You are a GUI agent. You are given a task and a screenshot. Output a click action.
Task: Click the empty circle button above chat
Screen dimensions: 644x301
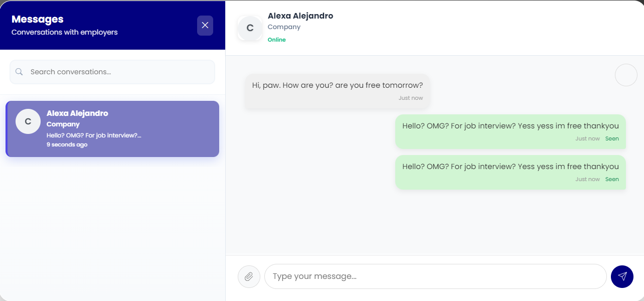pos(626,75)
